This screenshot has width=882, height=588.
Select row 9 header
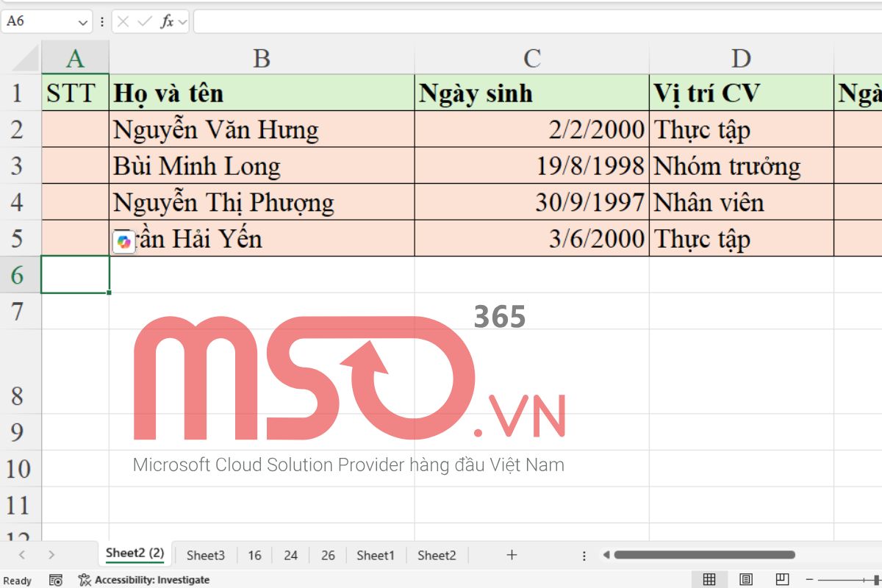[x=21, y=432]
